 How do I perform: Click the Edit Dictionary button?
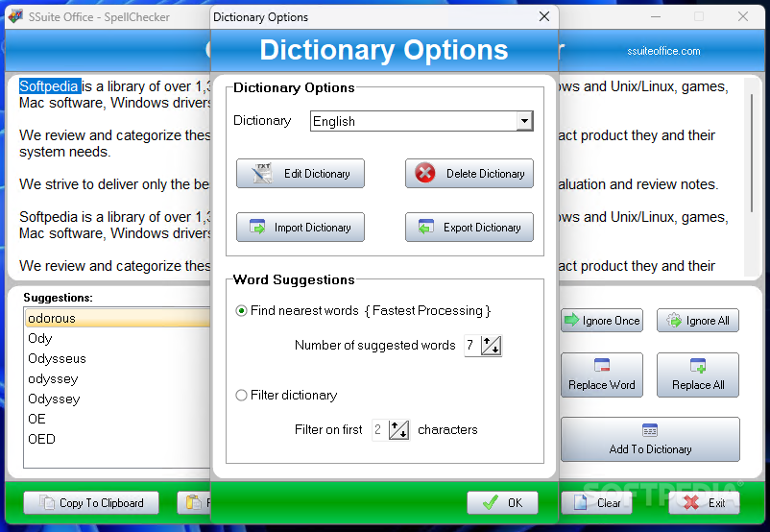coord(301,174)
